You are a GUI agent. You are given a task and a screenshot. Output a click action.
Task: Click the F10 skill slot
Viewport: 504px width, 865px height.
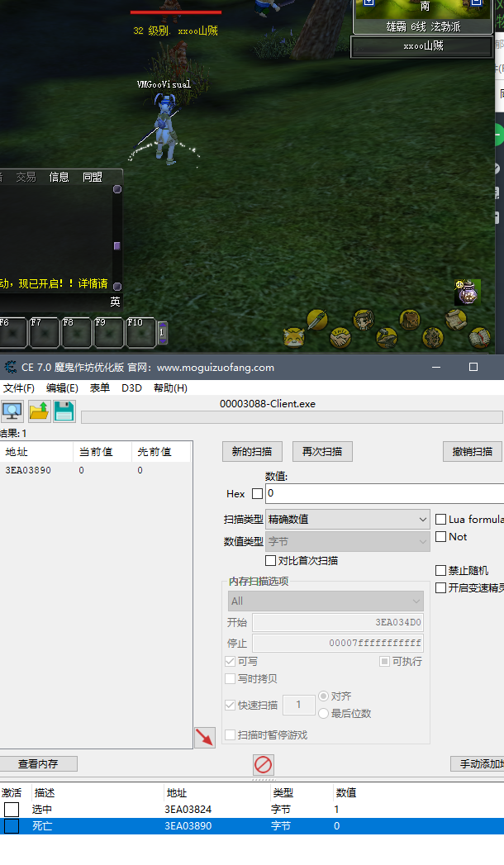coord(140,332)
